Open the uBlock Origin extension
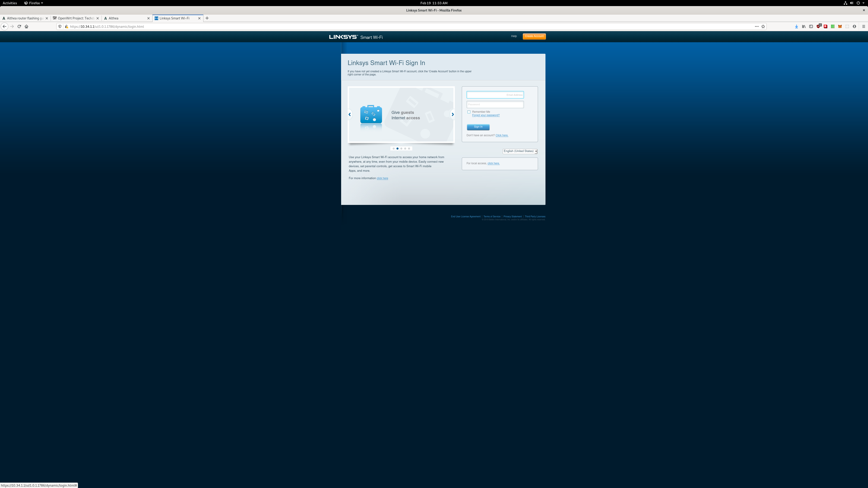The image size is (868, 488). [x=819, y=26]
